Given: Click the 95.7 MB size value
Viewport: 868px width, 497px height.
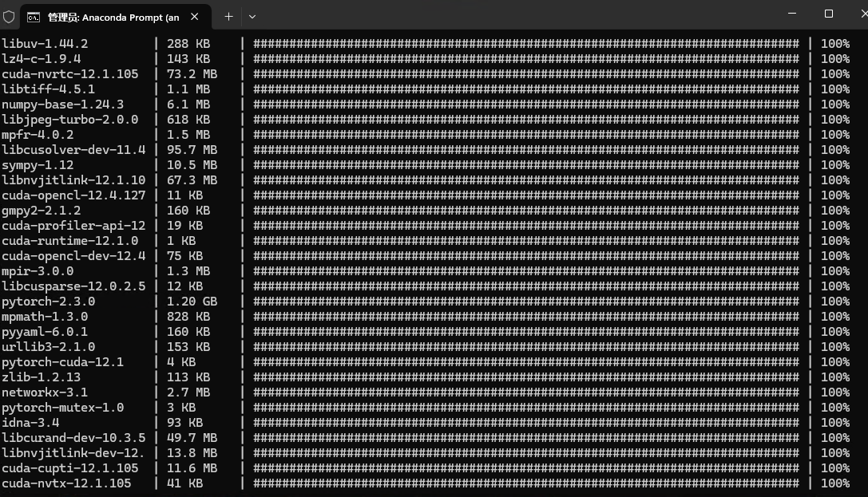Looking at the screenshot, I should [x=192, y=150].
